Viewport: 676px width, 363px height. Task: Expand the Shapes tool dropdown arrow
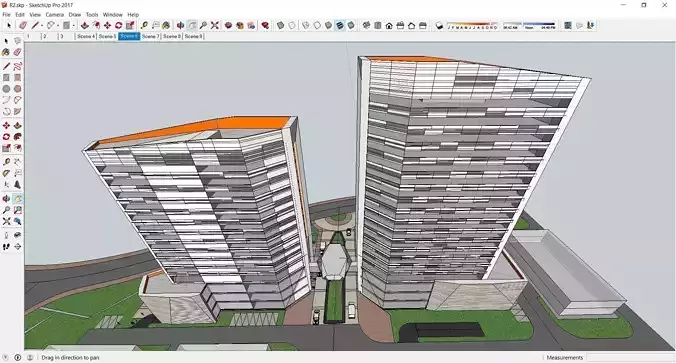pos(73,25)
